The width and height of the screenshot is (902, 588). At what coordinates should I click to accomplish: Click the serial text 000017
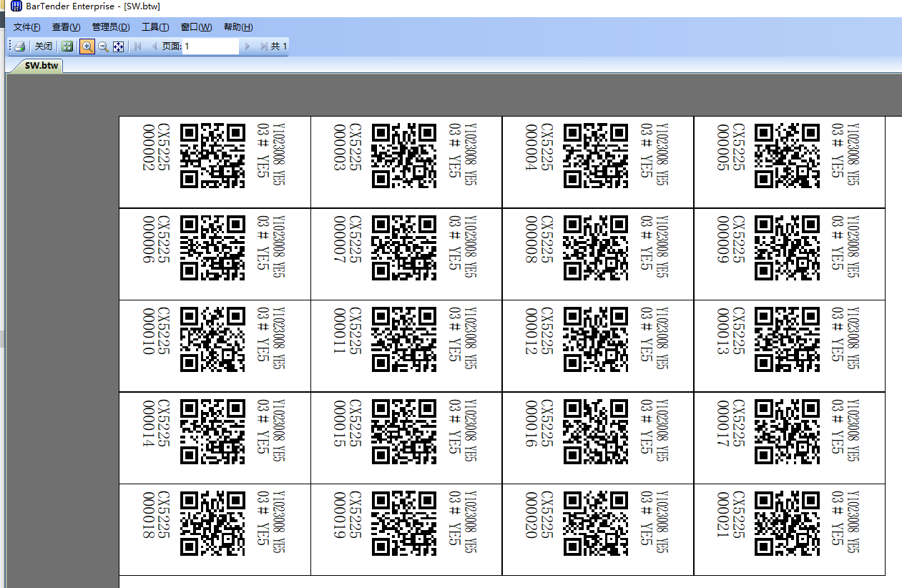(724, 423)
